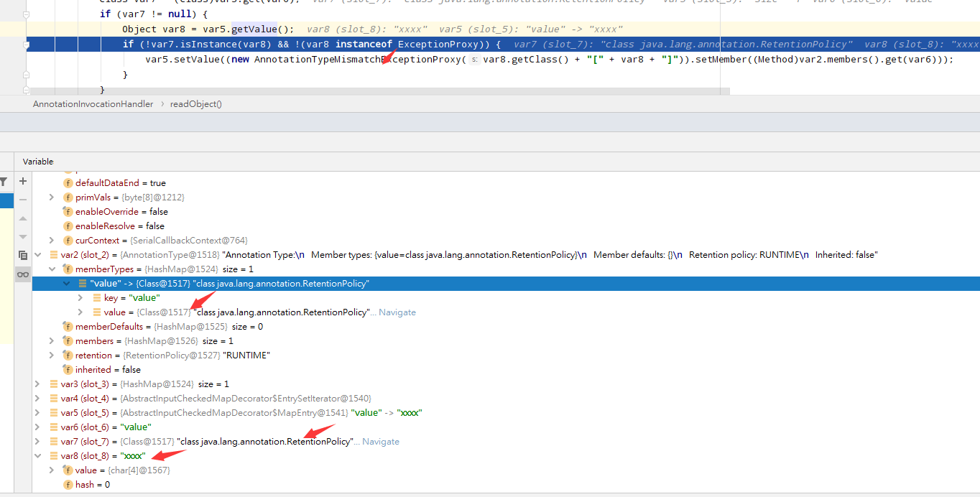The width and height of the screenshot is (980, 497).
Task: Select the defaultDataEnd = true row
Action: click(x=506, y=183)
